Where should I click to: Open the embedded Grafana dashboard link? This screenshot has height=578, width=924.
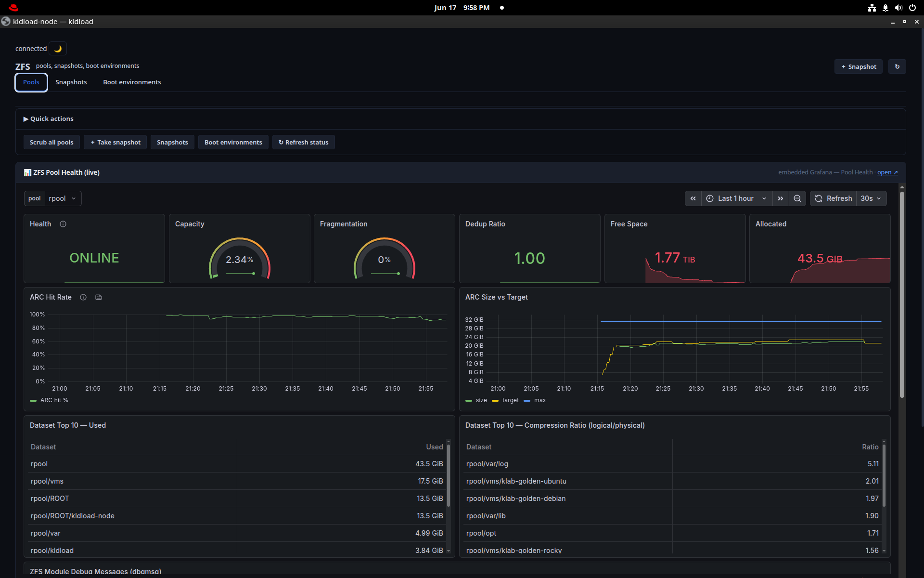click(x=887, y=172)
